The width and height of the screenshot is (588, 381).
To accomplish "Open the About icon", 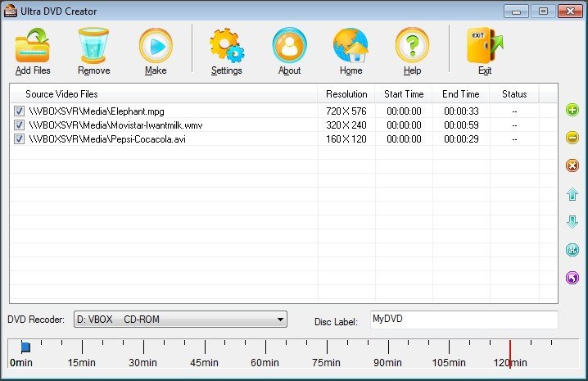I will coord(290,45).
